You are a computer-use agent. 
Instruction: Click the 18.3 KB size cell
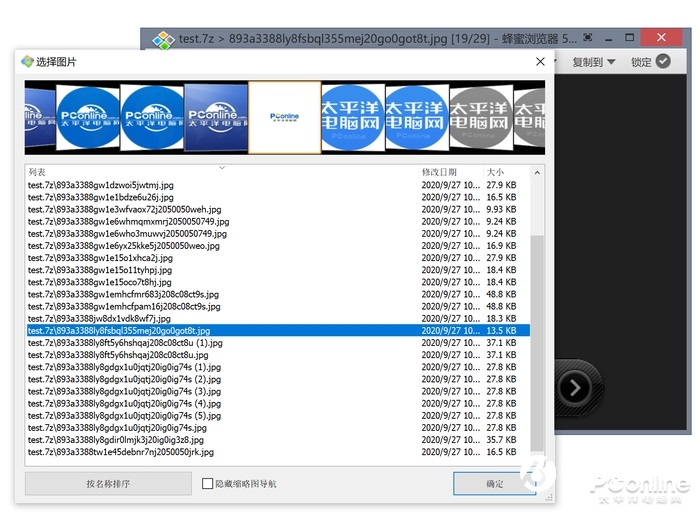[501, 319]
